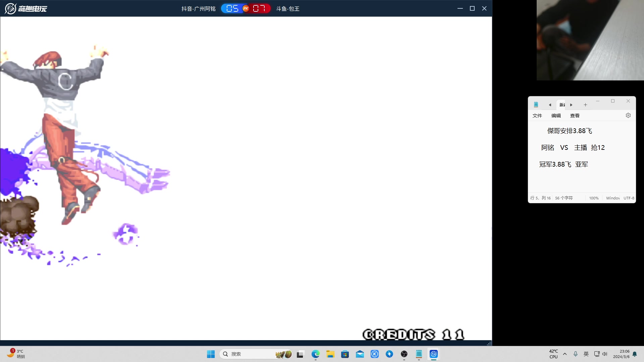Open Notepad settings gear
This screenshot has width=644, height=362.
click(x=628, y=115)
